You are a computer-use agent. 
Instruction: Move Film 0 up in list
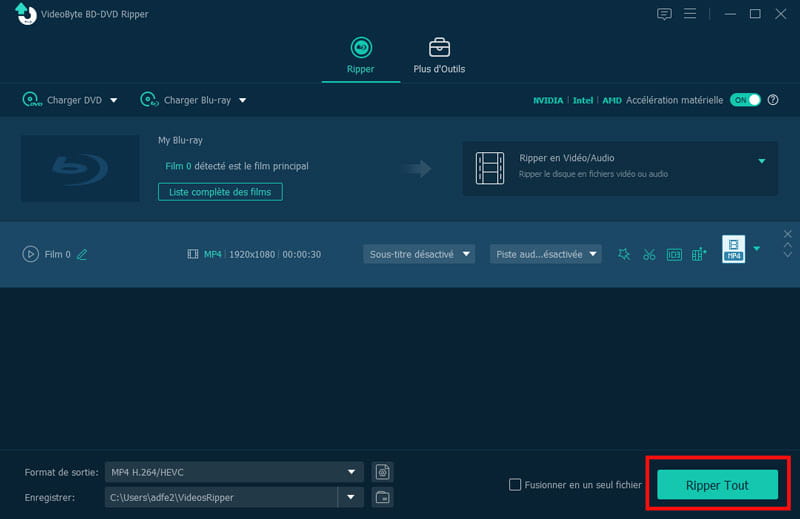click(x=788, y=245)
